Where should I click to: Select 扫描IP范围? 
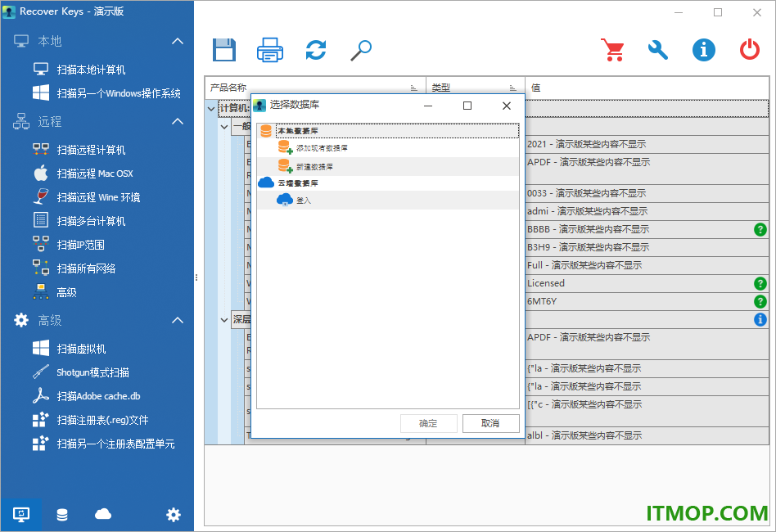point(80,245)
